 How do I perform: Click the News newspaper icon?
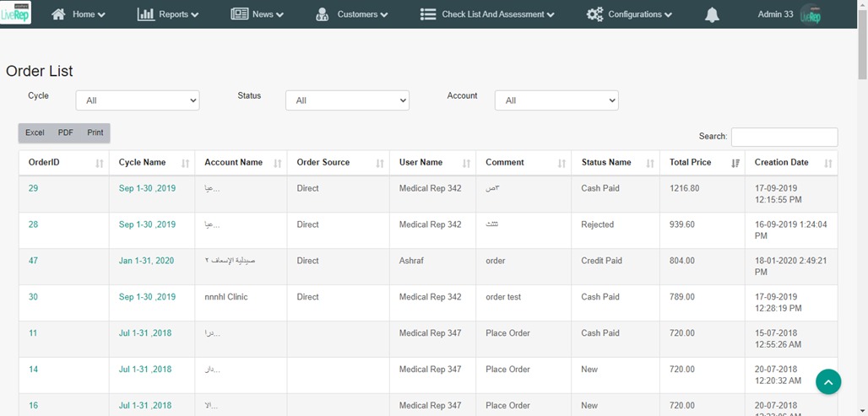click(x=239, y=14)
